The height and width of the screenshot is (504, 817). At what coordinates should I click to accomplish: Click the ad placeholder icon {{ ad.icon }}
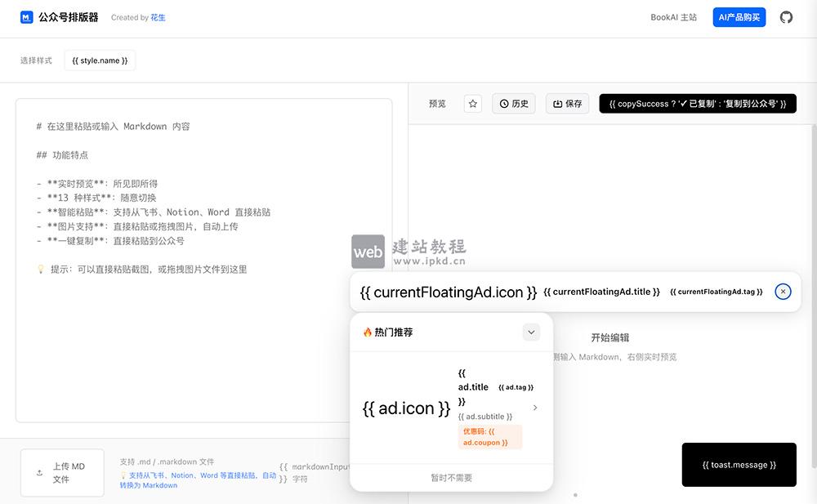(406, 408)
